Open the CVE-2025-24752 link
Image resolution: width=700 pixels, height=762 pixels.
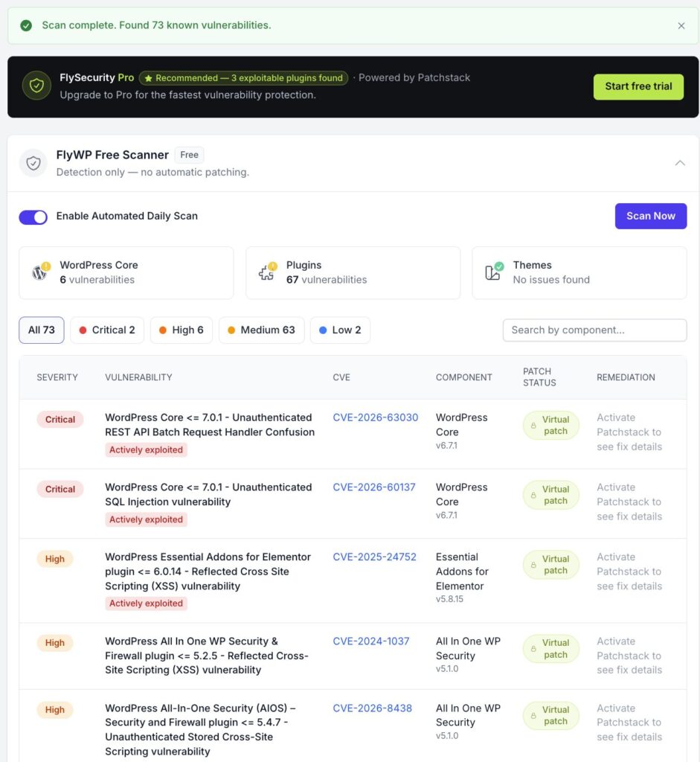[374, 557]
